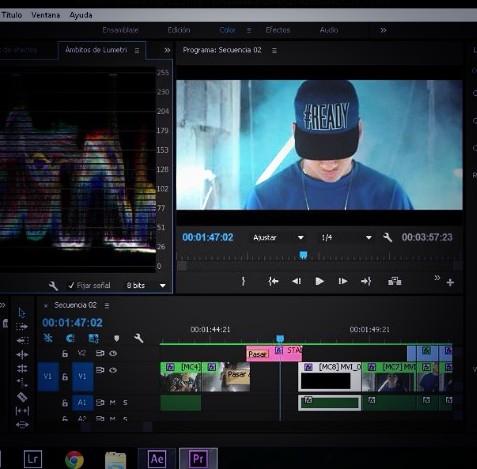
Task: Open the Ayuda menu
Action: pyautogui.click(x=81, y=15)
